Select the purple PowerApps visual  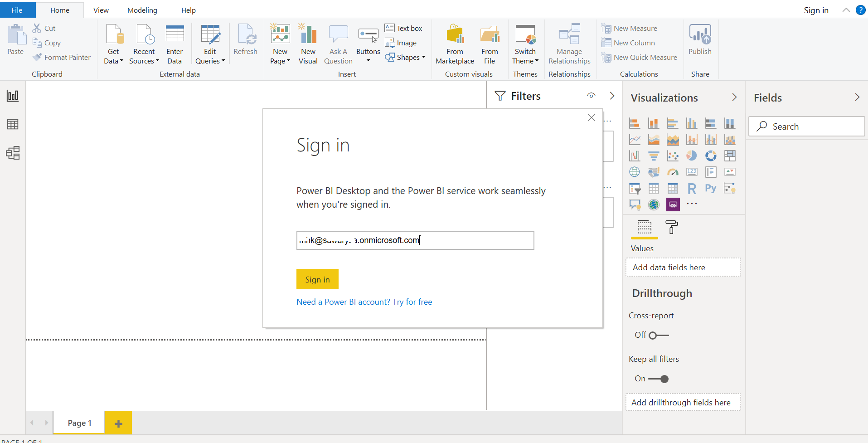[673, 204]
